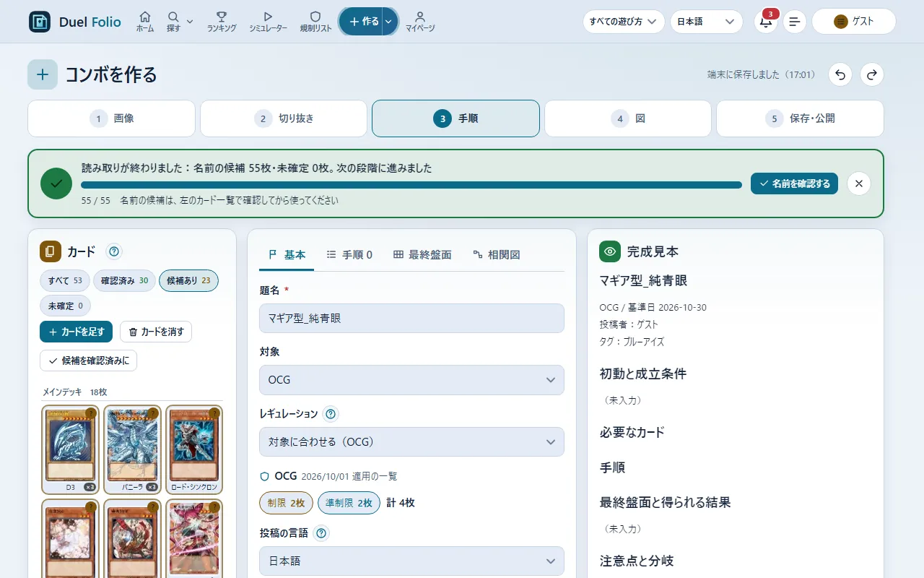Screen dimensions: 924x578
Task: Select the 候補あり 23 filter
Action: [x=188, y=280]
